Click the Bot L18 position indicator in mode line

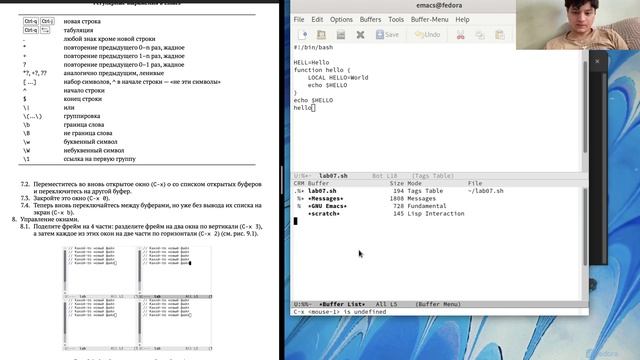(384, 176)
